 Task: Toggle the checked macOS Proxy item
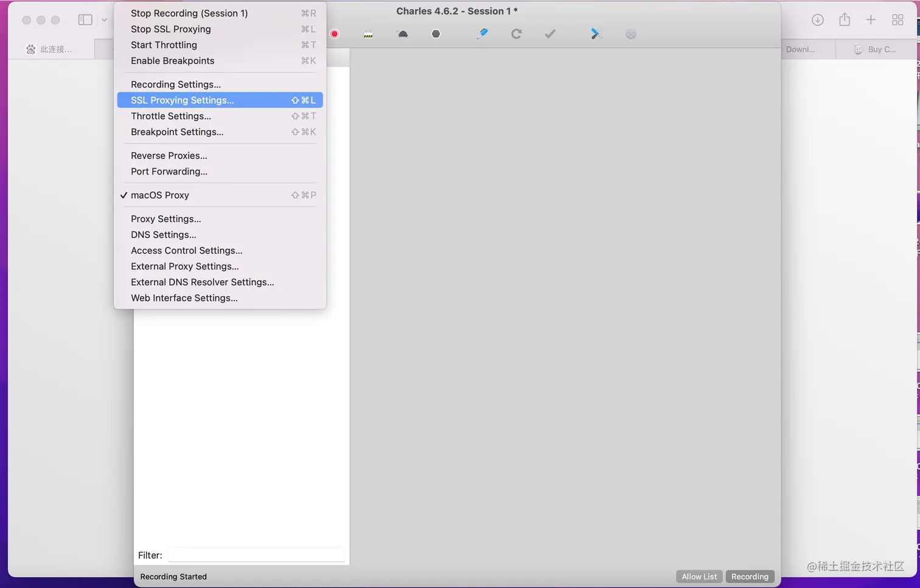tap(220, 195)
